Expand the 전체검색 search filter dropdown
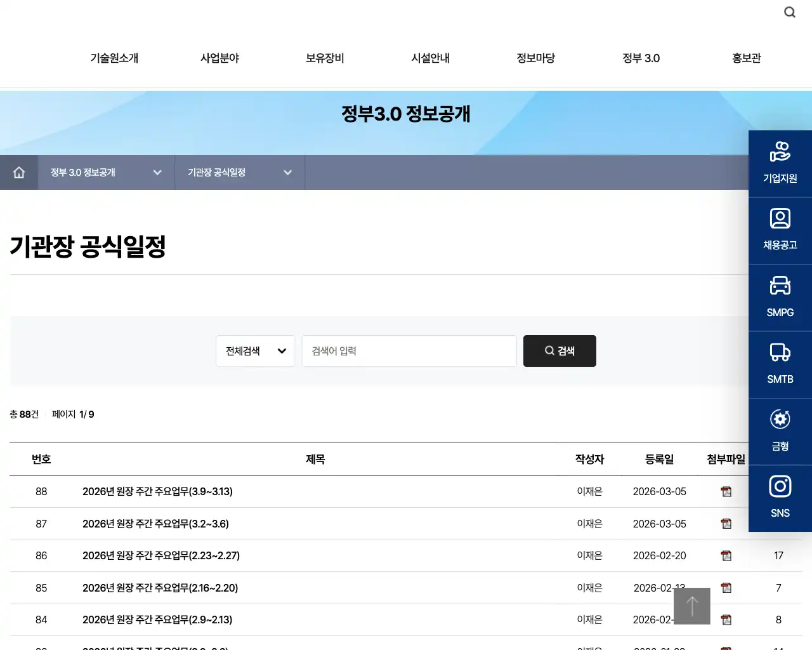Image resolution: width=812 pixels, height=650 pixels. click(255, 350)
